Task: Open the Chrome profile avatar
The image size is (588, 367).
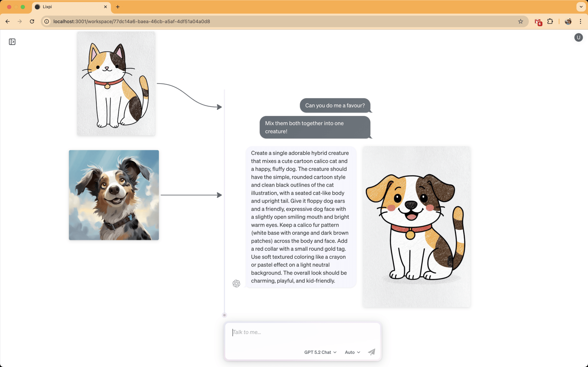Action: (568, 21)
